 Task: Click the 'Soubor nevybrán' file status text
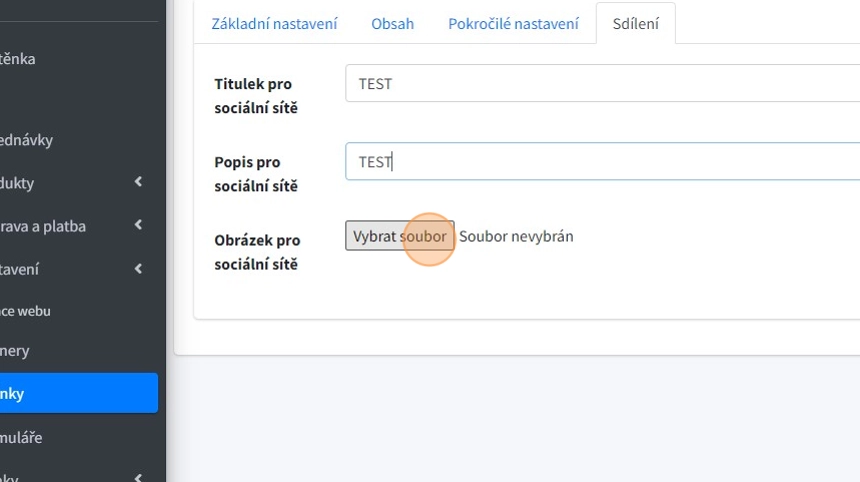pyautogui.click(x=516, y=237)
